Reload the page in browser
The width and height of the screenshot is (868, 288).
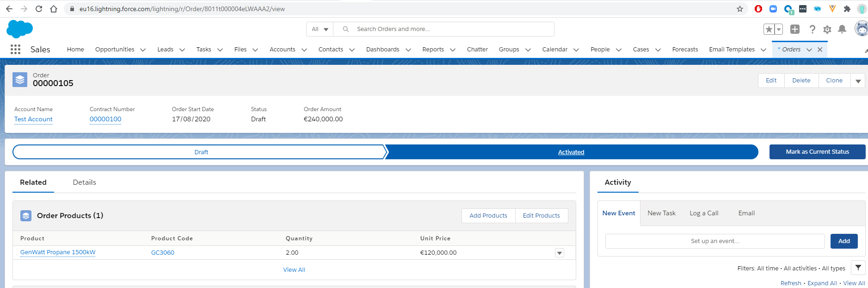tap(39, 9)
